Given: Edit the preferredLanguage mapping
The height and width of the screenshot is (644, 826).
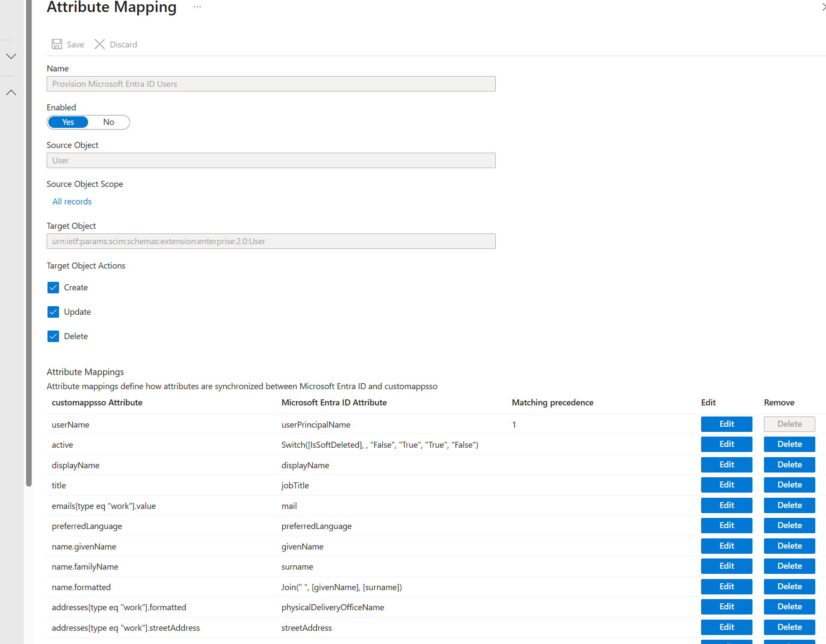Looking at the screenshot, I should point(727,526).
